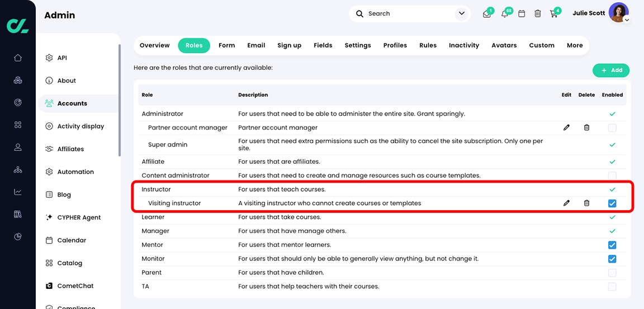Switch to the Custom tab
644x309 pixels.
click(x=542, y=46)
